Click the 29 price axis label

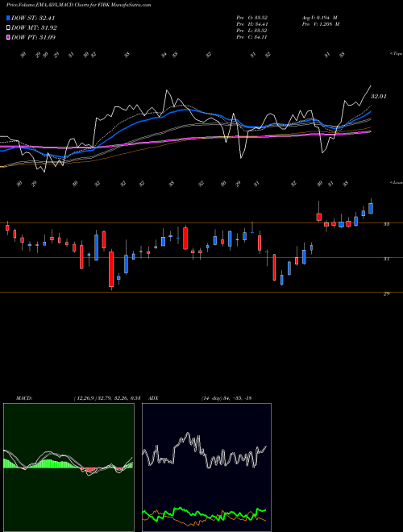386,294
